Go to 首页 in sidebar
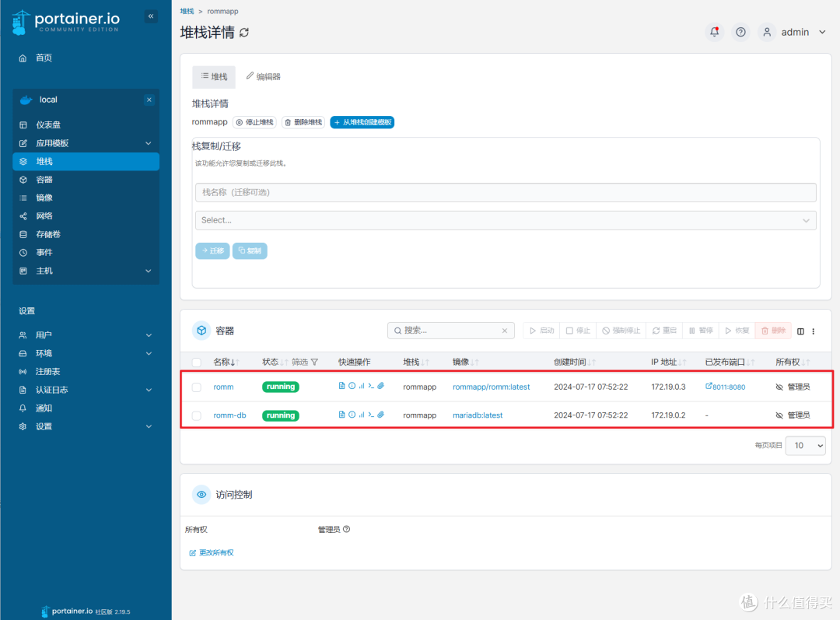840x620 pixels. pyautogui.click(x=44, y=58)
